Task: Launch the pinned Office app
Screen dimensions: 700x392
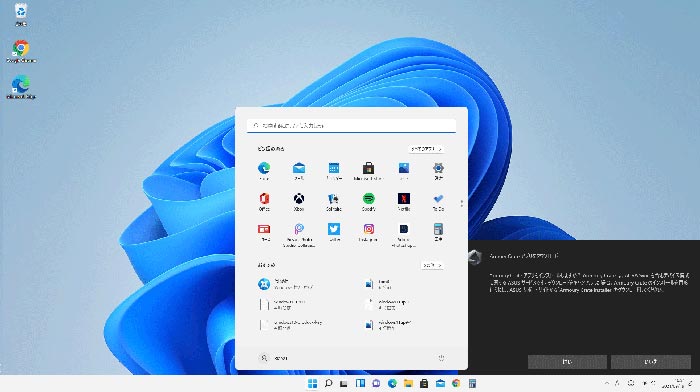Action: coord(264,201)
